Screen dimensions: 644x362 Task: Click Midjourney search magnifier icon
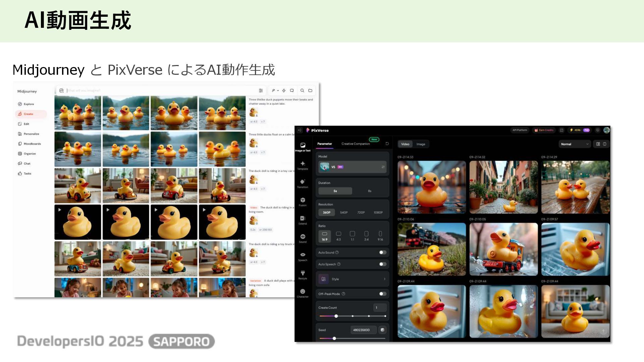point(302,90)
